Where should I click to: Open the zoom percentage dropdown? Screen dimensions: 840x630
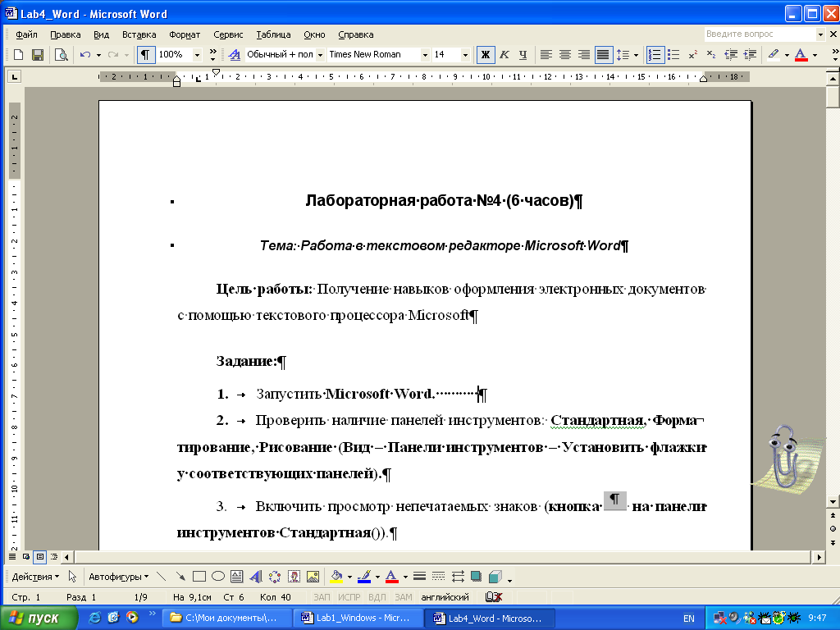click(197, 55)
